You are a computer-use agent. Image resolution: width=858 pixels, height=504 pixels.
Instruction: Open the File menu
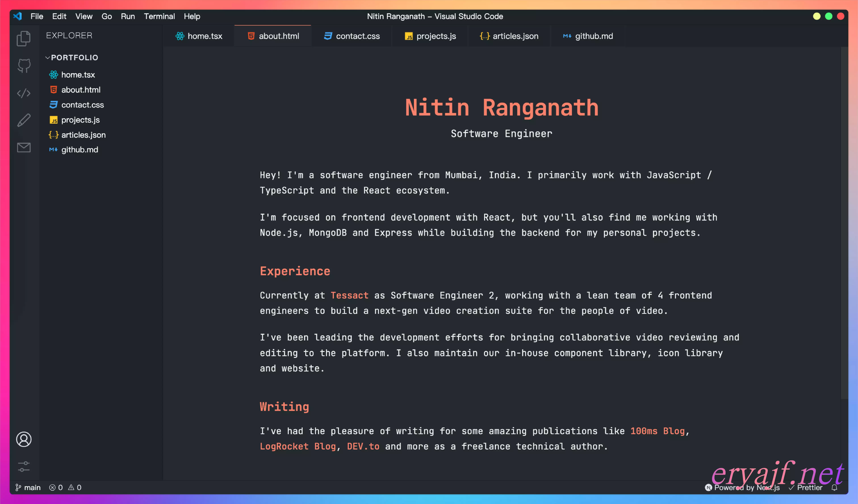click(x=37, y=16)
